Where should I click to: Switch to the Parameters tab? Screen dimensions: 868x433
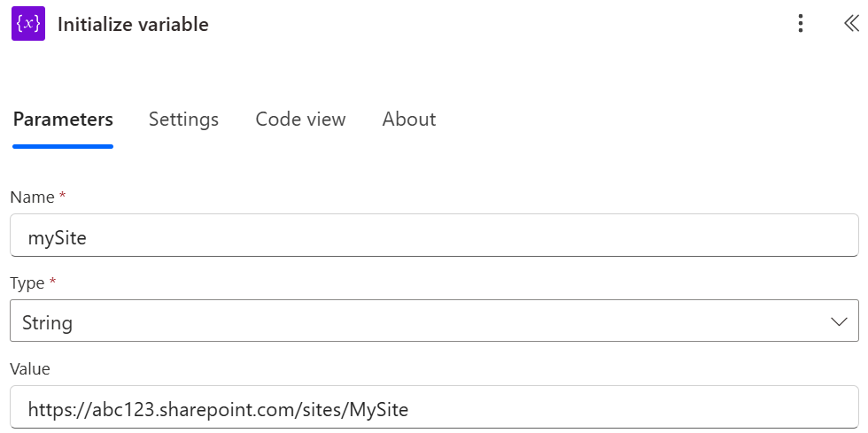coord(63,120)
